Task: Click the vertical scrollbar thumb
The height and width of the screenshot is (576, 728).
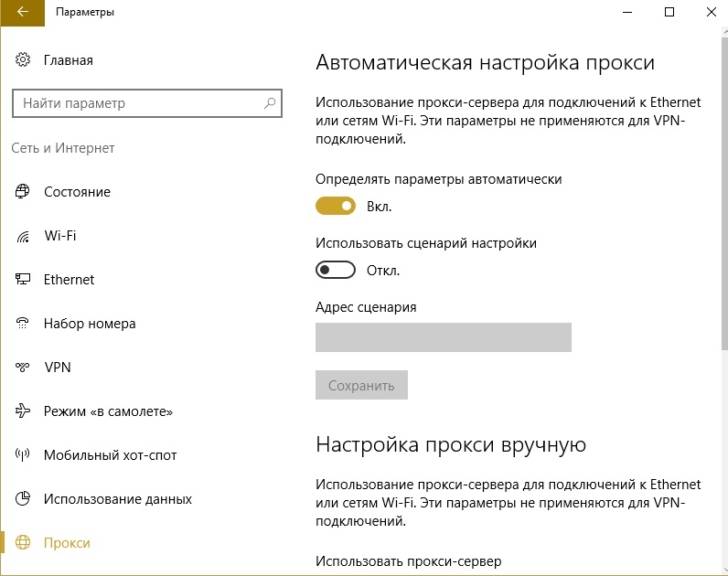Action: coord(724,193)
